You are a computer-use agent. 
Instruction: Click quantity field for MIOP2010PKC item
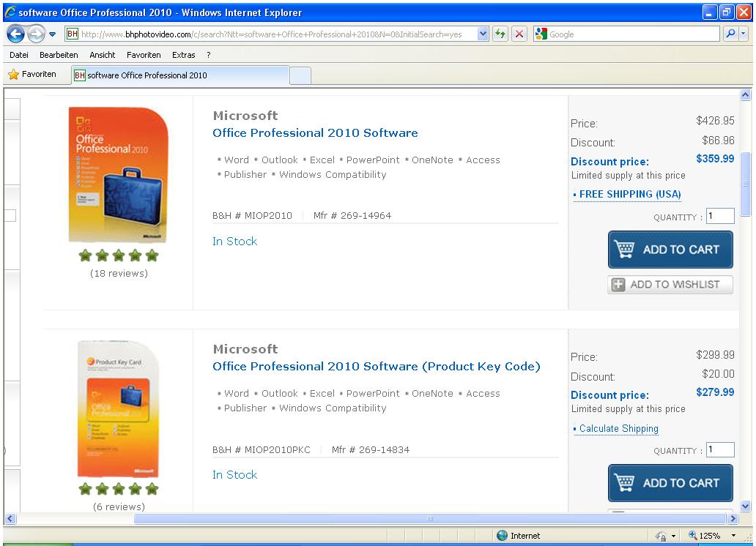click(720, 449)
